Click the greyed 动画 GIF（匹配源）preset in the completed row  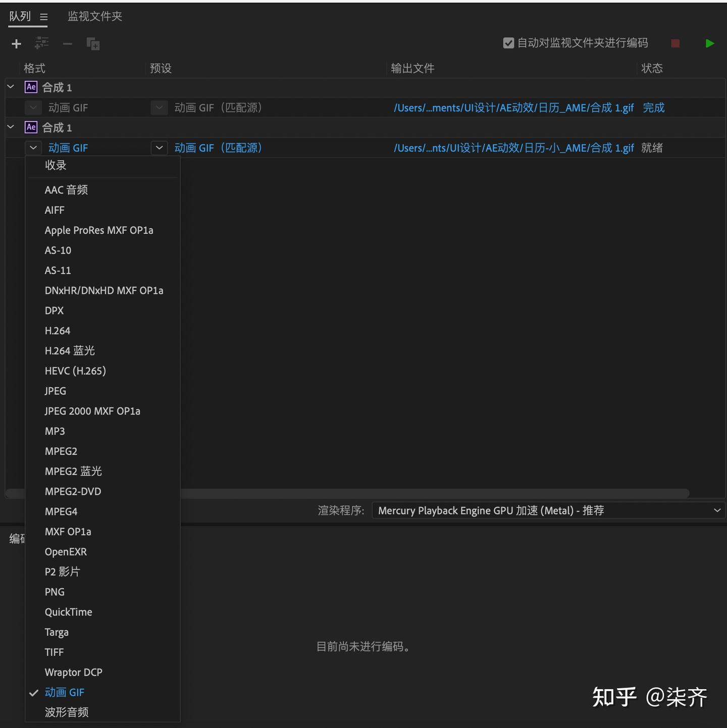(218, 108)
